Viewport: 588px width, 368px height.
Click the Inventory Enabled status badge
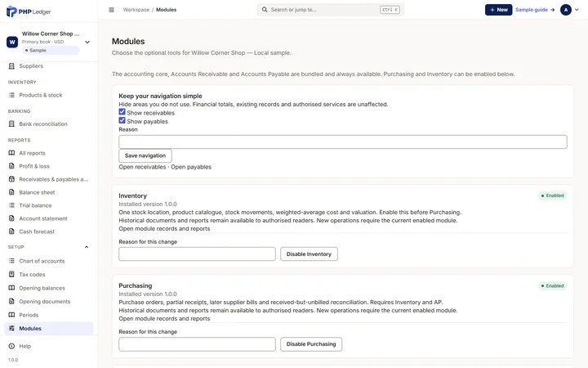(x=552, y=195)
